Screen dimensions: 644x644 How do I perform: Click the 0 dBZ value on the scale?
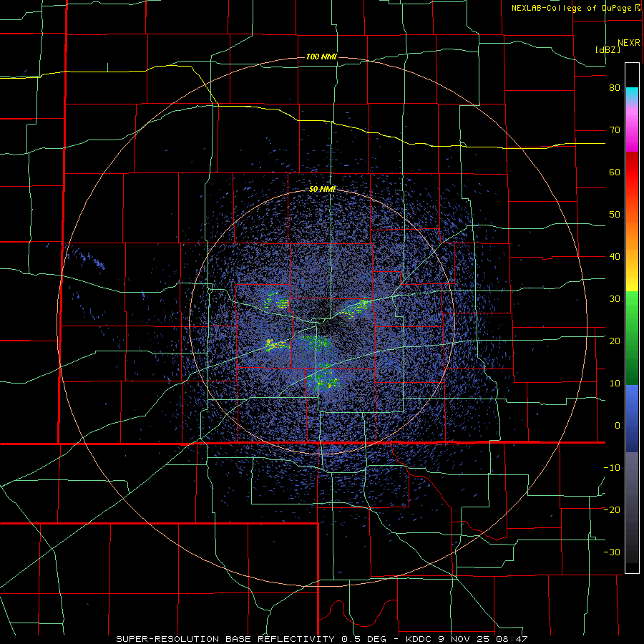coord(618,426)
